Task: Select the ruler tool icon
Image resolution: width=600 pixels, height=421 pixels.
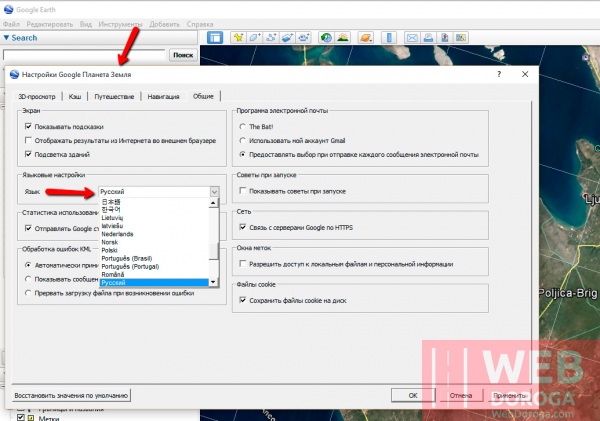Action: pos(389,38)
